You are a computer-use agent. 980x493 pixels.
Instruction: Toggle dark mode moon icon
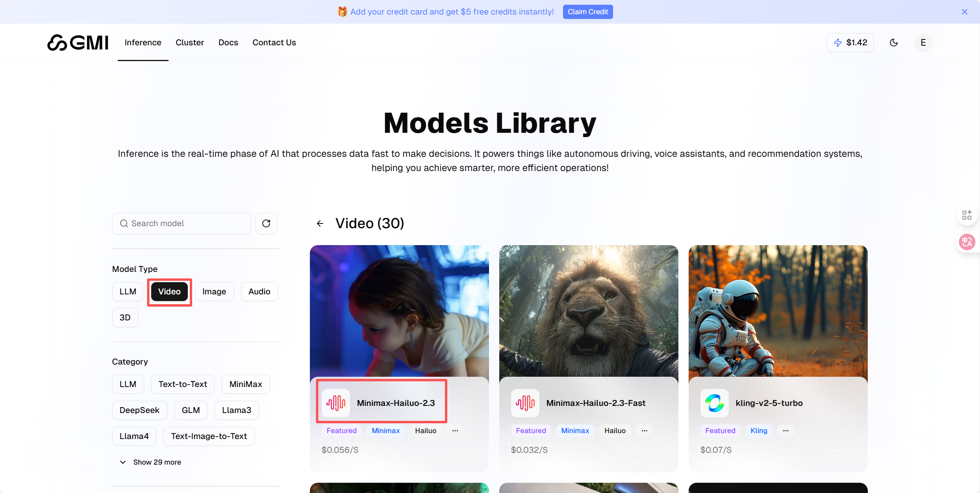(x=894, y=43)
